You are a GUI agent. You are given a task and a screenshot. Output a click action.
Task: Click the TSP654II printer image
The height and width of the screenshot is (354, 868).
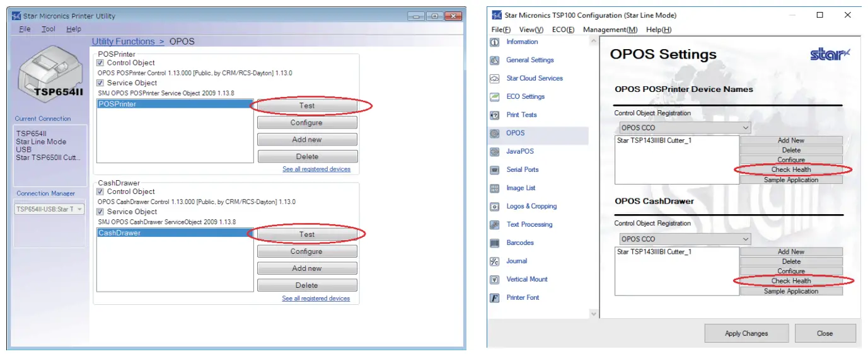50,73
